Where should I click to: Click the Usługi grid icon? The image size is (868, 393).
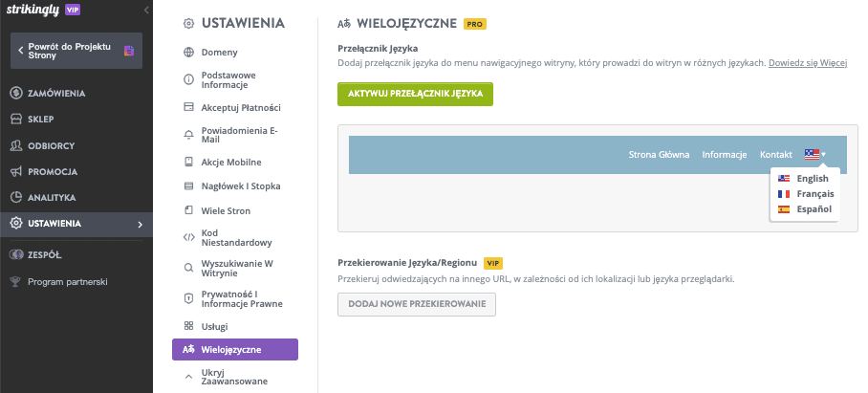pos(188,326)
